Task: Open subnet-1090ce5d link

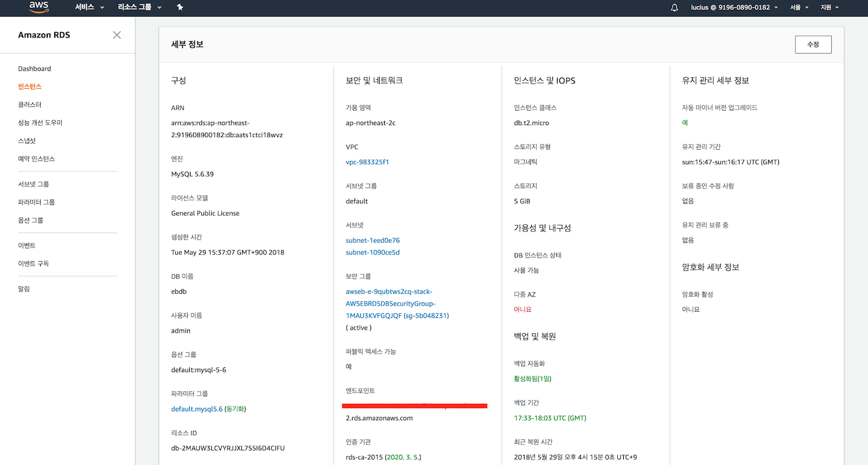Action: coord(373,253)
